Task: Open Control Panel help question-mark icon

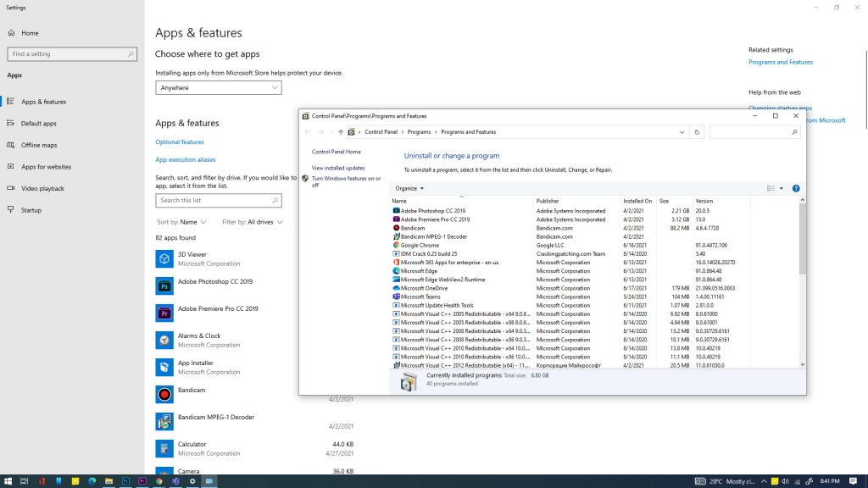Action: [796, 189]
